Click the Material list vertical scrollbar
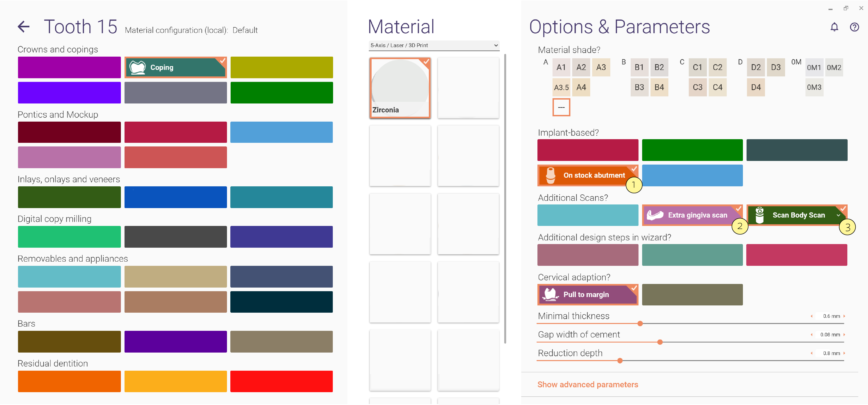 click(505, 199)
